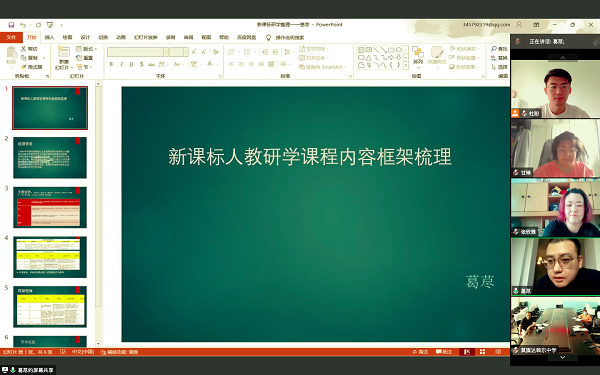Image resolution: width=600 pixels, height=375 pixels.
Task: Open the File menu tab
Action: coord(11,37)
